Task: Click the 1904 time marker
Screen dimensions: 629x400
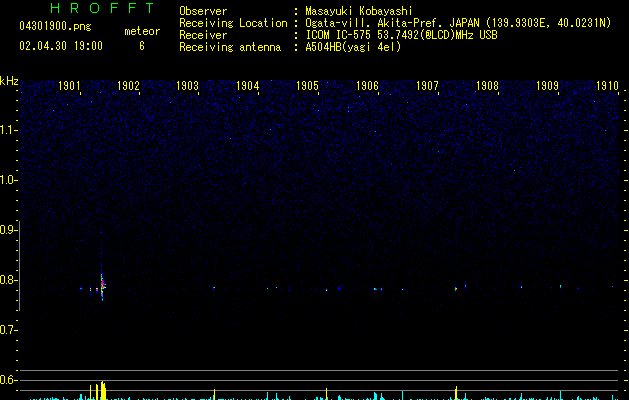Action: (248, 85)
